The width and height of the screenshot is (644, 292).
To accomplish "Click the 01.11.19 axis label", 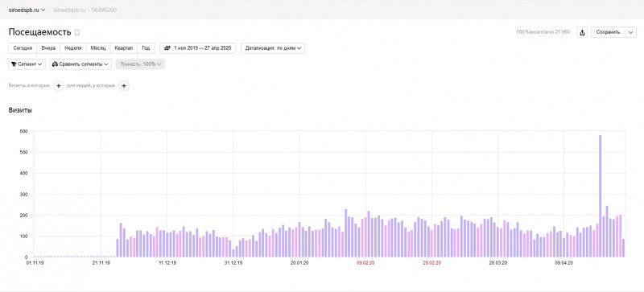I will [x=35, y=262].
